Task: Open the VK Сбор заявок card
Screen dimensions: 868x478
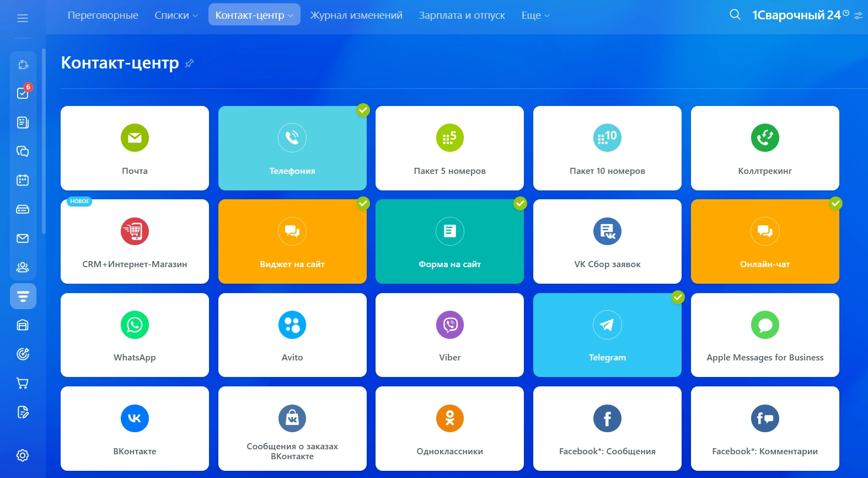Action: (x=607, y=241)
